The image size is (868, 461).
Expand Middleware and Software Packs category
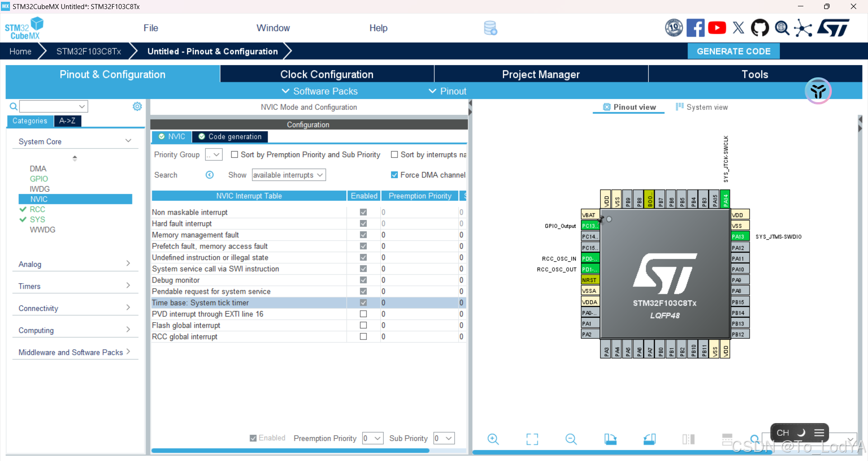pyautogui.click(x=75, y=352)
